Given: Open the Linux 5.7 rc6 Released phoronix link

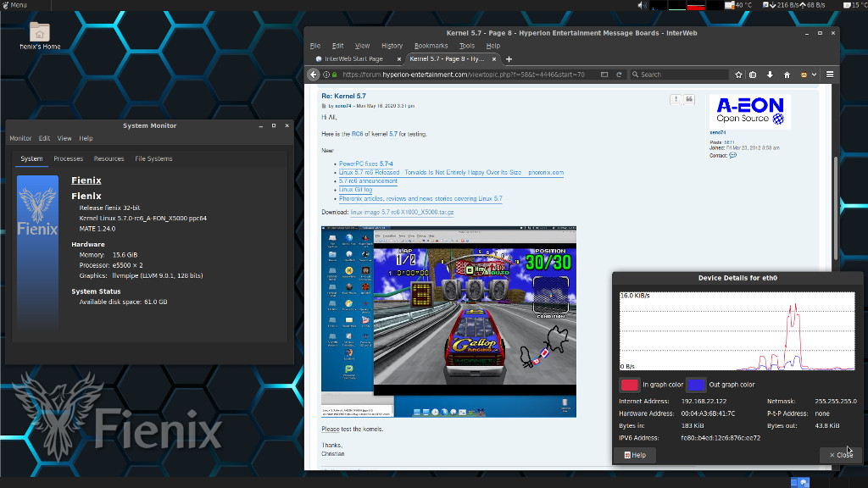Looking at the screenshot, I should point(451,173).
